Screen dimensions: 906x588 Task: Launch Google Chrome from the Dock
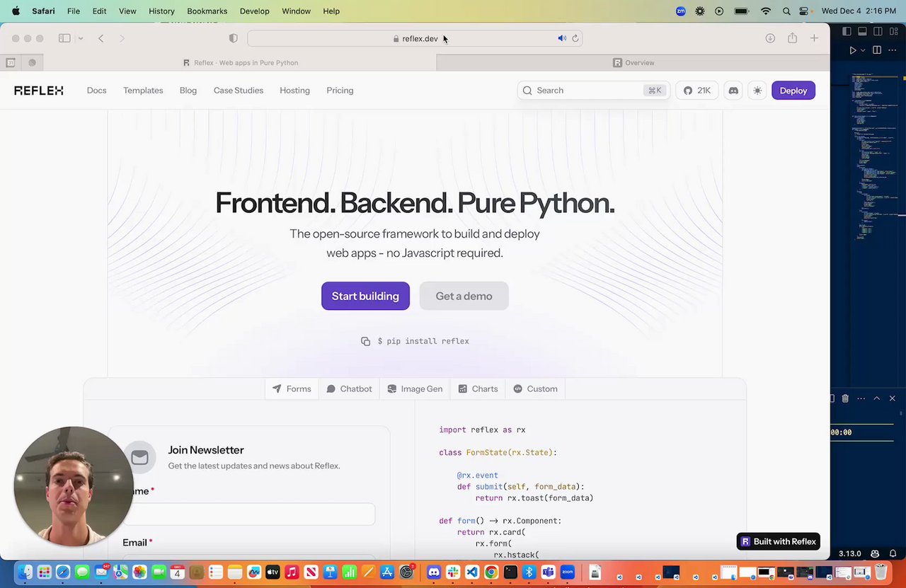pos(491,572)
